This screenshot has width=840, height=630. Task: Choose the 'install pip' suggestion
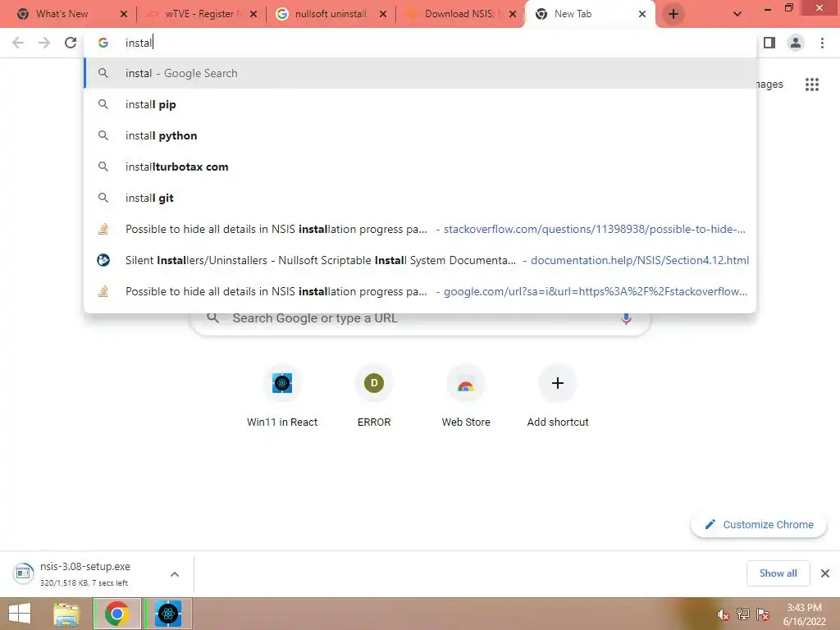coord(420,104)
